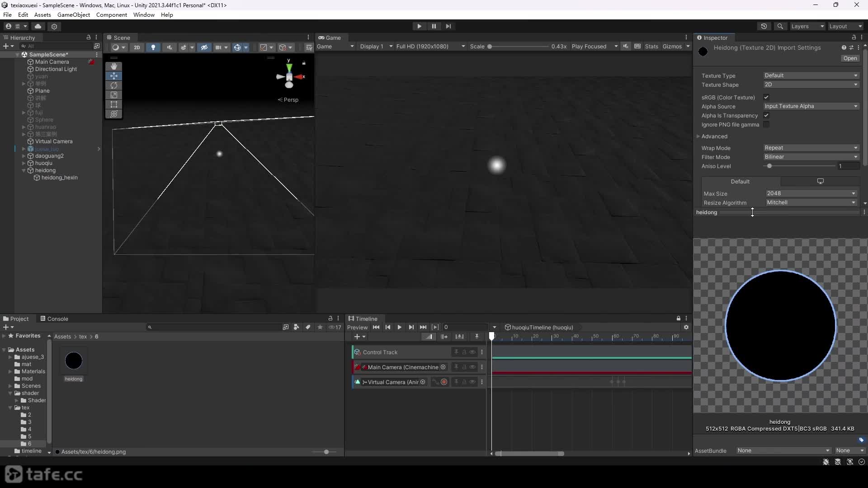Open the Wrap Mode dropdown
The height and width of the screenshot is (488, 868).
pos(811,148)
